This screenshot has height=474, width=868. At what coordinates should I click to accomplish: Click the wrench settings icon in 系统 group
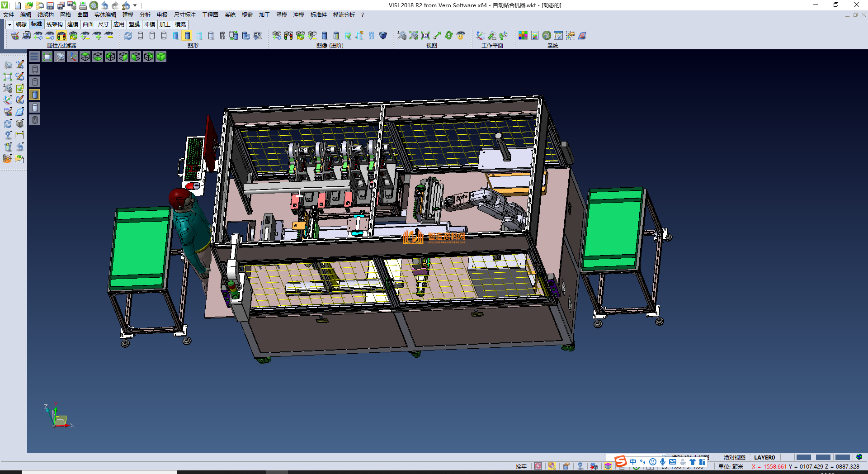[x=547, y=36]
